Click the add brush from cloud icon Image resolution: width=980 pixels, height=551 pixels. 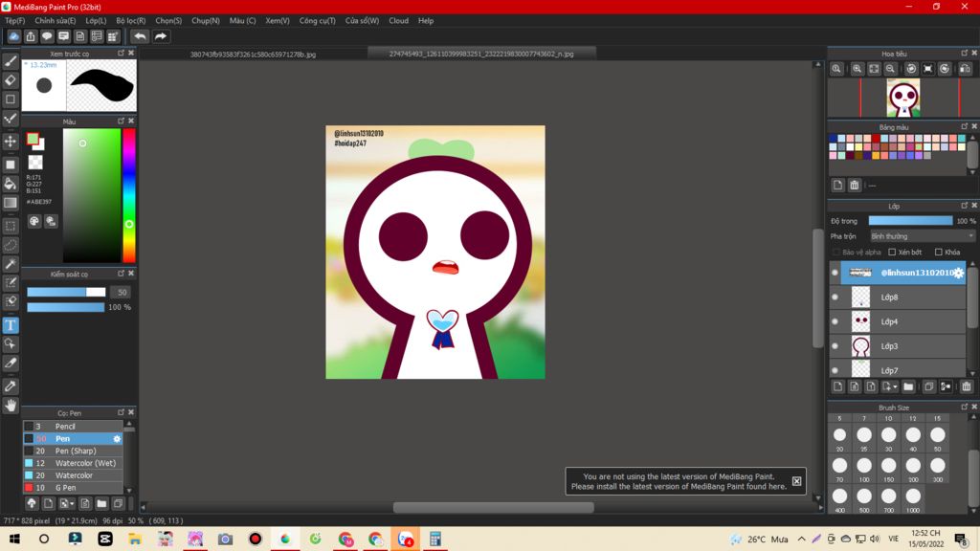[32, 503]
